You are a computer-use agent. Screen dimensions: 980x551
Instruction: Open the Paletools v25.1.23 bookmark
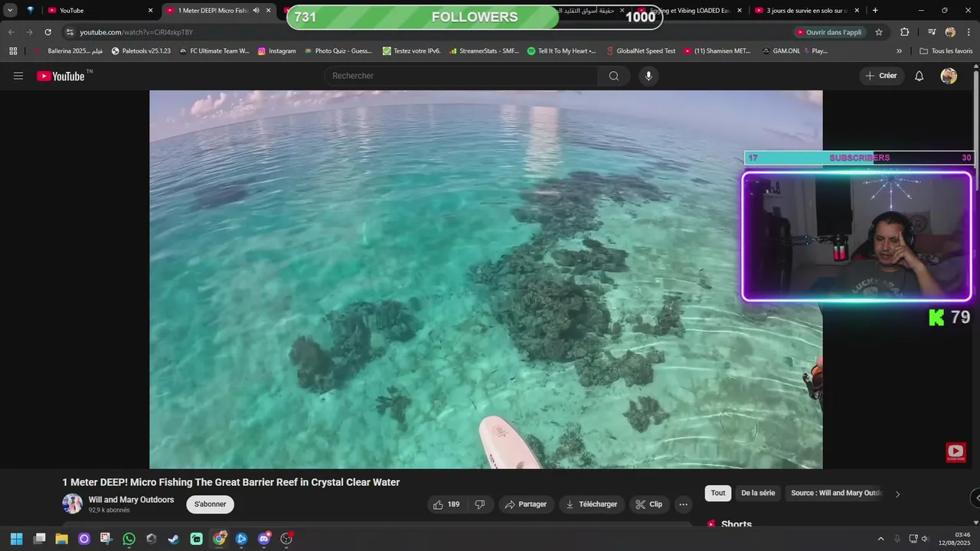pyautogui.click(x=141, y=51)
